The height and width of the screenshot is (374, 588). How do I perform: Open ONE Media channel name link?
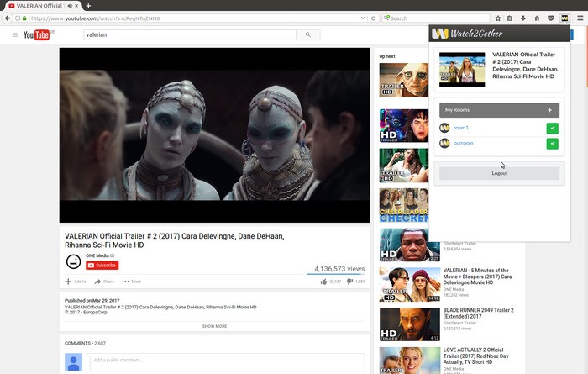97,255
